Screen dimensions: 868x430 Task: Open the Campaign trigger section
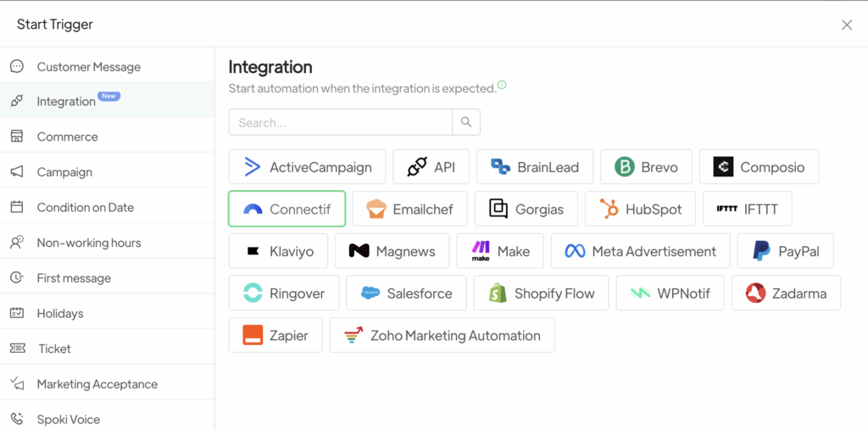[x=64, y=172]
